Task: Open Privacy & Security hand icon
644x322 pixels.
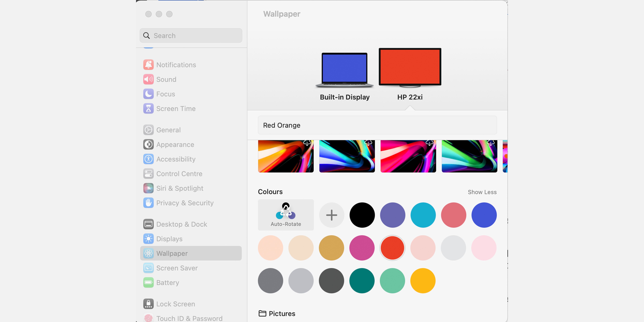Action: (148, 203)
